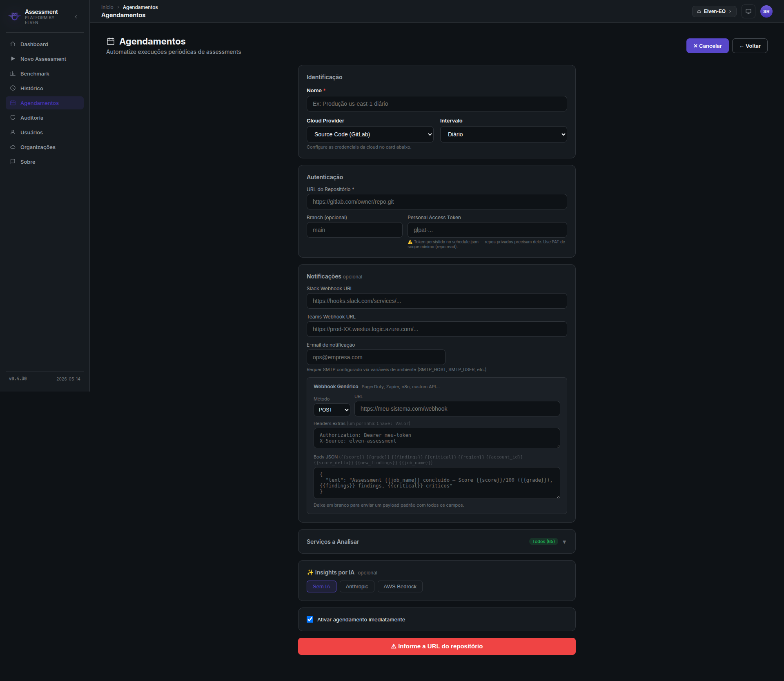Click the Usuários person icon
This screenshot has height=681, width=784.
coord(13,132)
